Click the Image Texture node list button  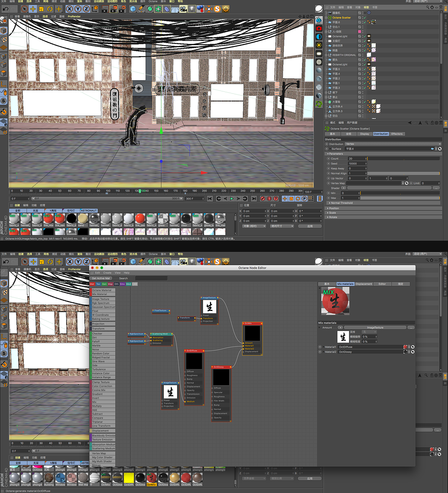coord(103,299)
